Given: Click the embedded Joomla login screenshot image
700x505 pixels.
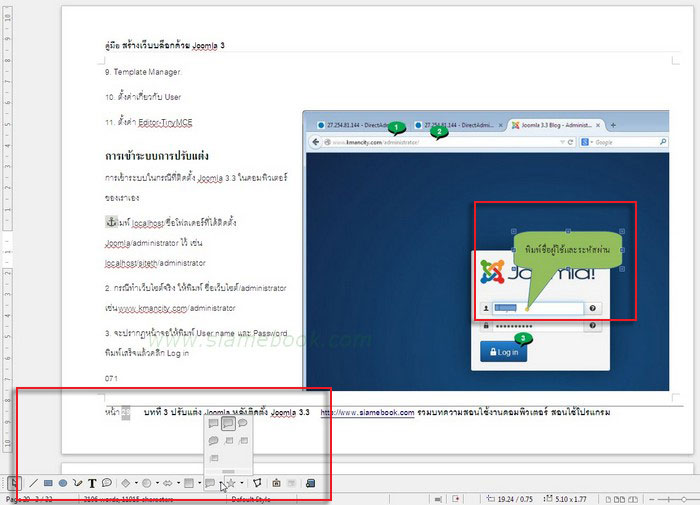Looking at the screenshot, I should click(x=486, y=250).
